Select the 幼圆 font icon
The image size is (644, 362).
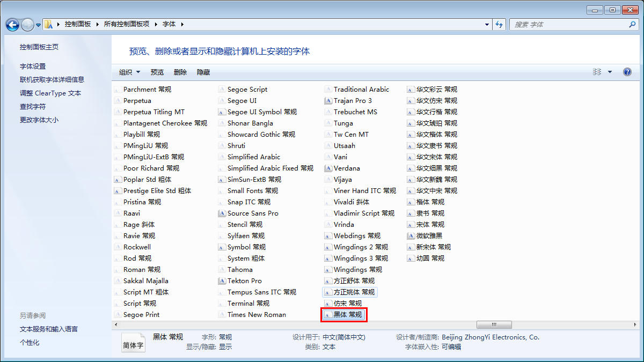[x=411, y=258]
